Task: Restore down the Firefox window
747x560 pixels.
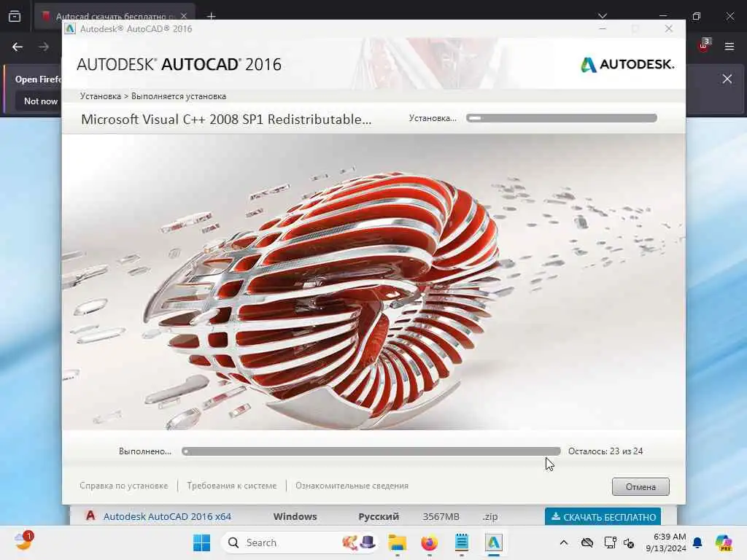Action: (697, 16)
